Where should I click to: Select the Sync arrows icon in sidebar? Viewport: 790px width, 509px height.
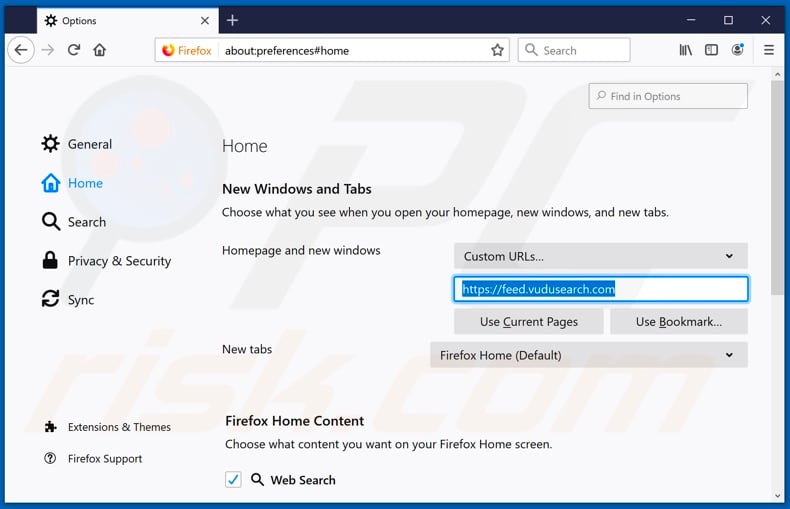click(x=50, y=299)
